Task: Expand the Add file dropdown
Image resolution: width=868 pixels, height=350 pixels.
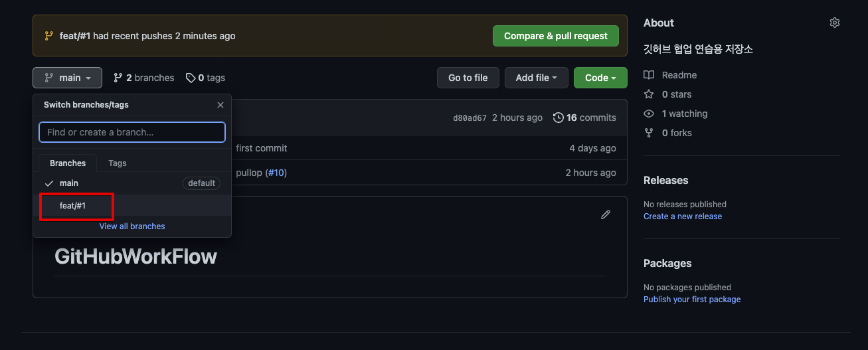Action: (536, 78)
